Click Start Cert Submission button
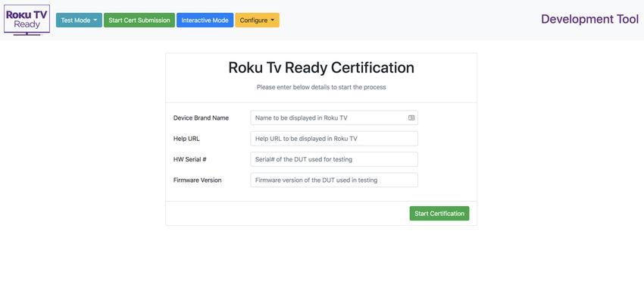 (139, 20)
